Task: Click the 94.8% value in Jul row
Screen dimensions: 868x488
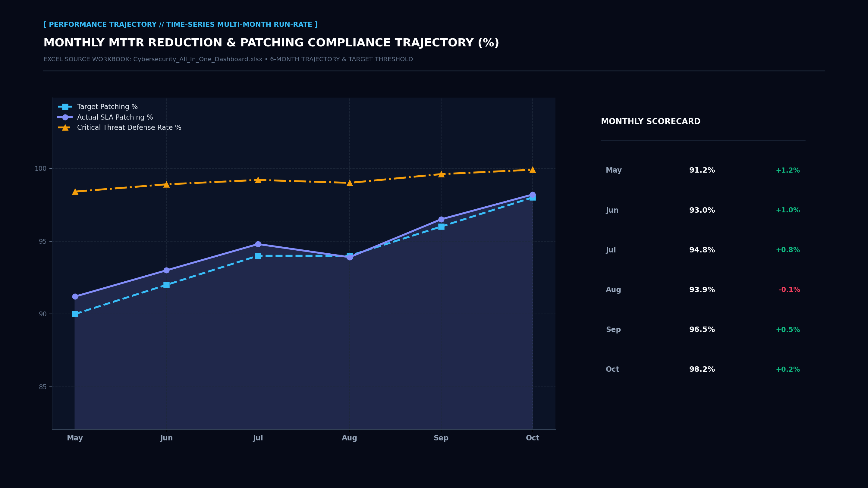Action: (x=702, y=250)
